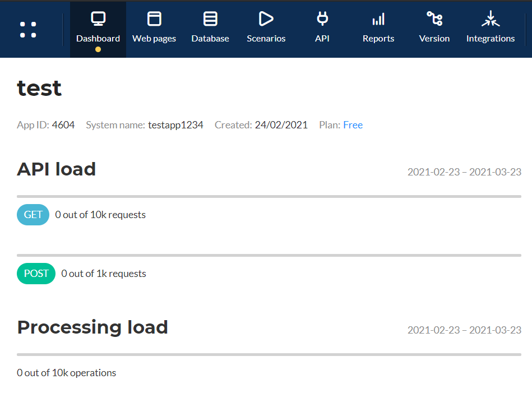The width and height of the screenshot is (532, 393).
Task: Open Scenarios using the play icon
Action: click(x=266, y=20)
